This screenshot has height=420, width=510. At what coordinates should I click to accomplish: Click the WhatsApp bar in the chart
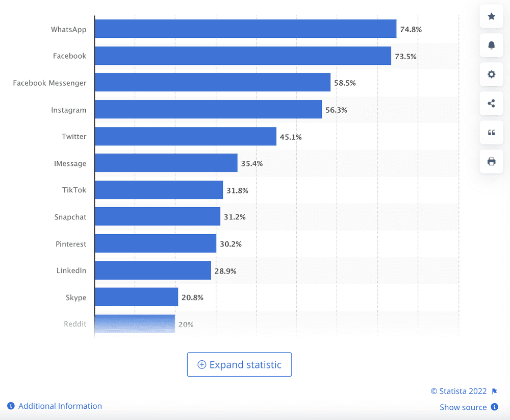(245, 29)
